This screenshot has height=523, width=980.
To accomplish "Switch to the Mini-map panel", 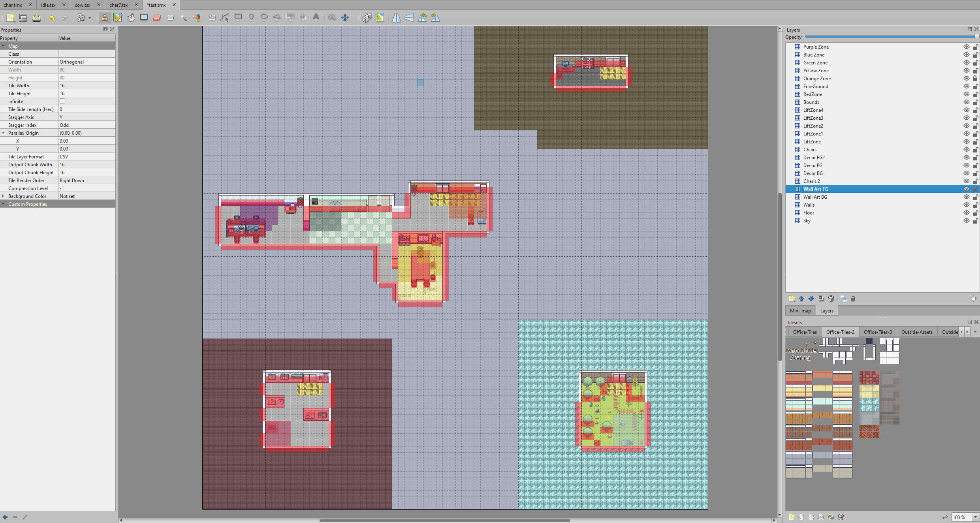I will point(801,311).
